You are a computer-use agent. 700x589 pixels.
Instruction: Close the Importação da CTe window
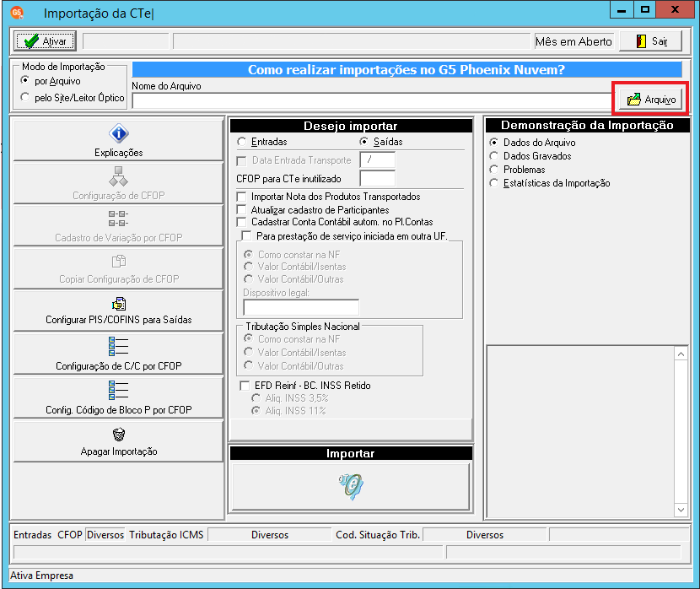tap(675, 10)
